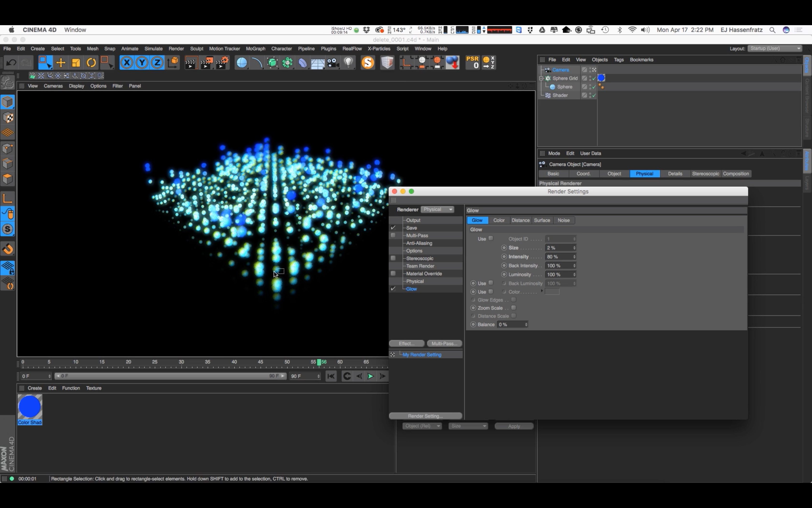
Task: Click the Effect... button
Action: coord(407,344)
